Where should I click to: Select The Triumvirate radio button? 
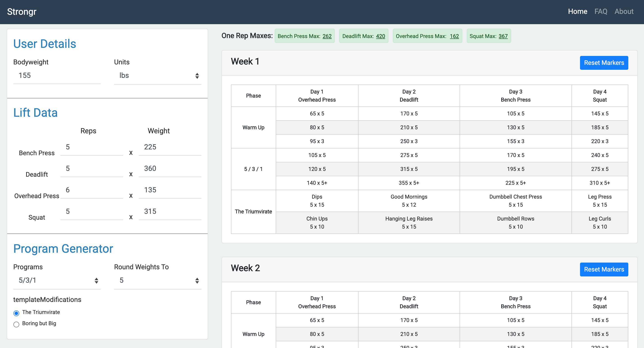16,313
